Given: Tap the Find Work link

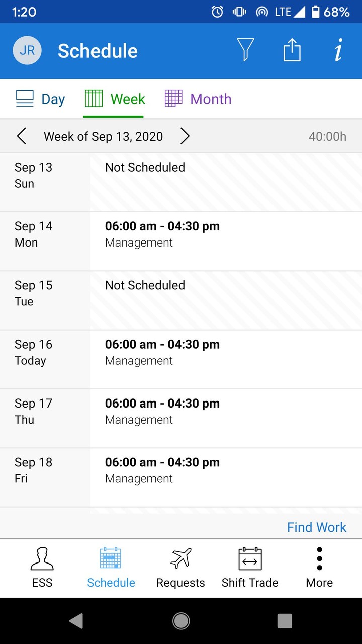Looking at the screenshot, I should pyautogui.click(x=316, y=527).
